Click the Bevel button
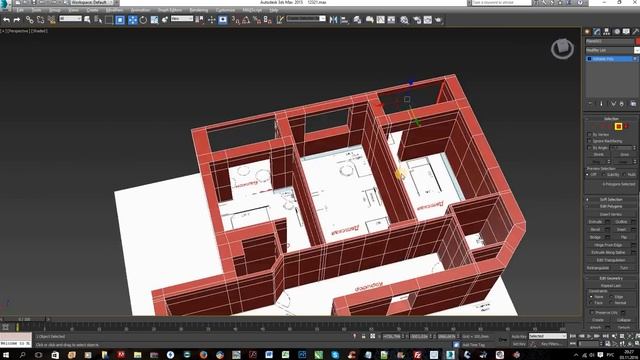 pos(596,229)
